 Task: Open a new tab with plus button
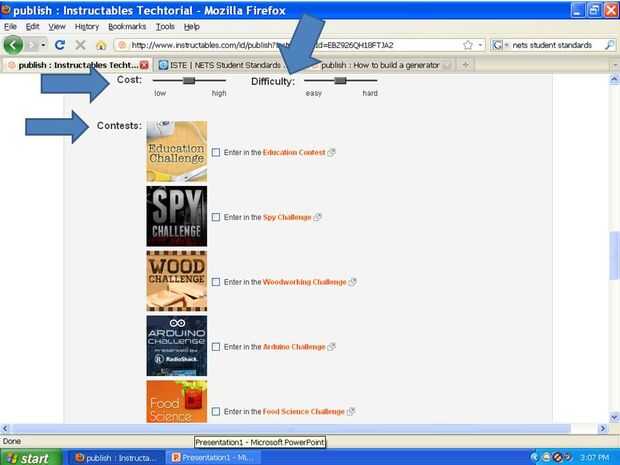click(465, 65)
